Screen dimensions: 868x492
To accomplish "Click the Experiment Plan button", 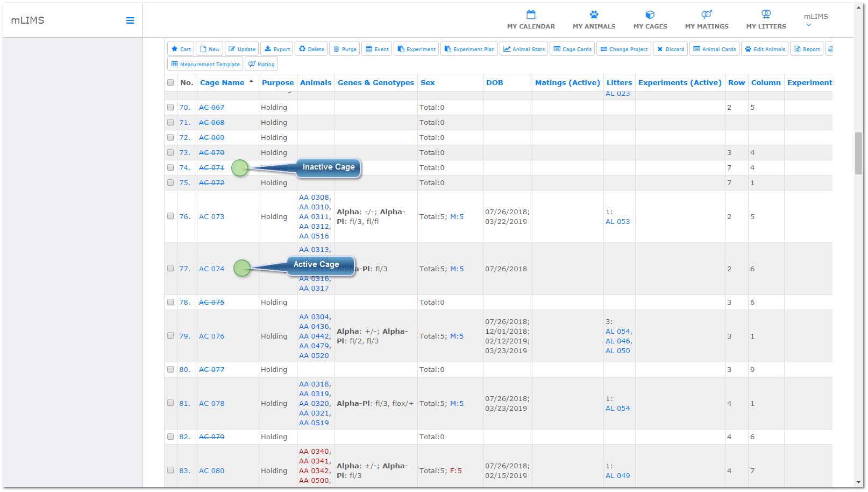I will click(x=469, y=49).
